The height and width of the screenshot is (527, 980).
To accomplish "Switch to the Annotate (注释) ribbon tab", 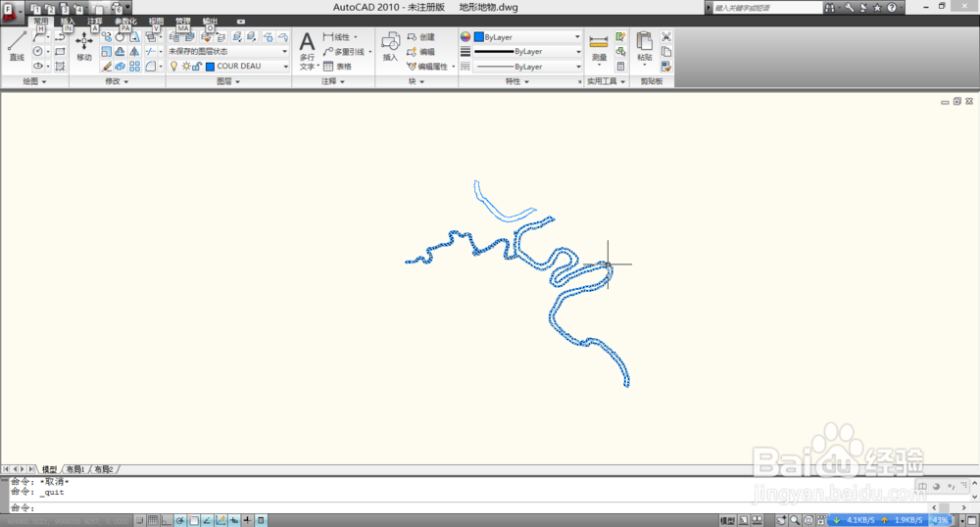I will 94,22.
